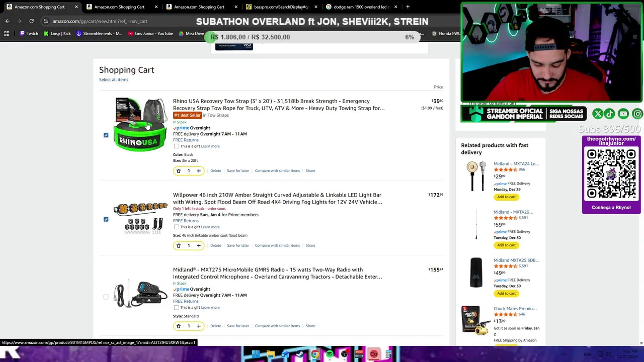Click trash icon for Willpower LED light bar
644x362 pixels.
tap(178, 246)
